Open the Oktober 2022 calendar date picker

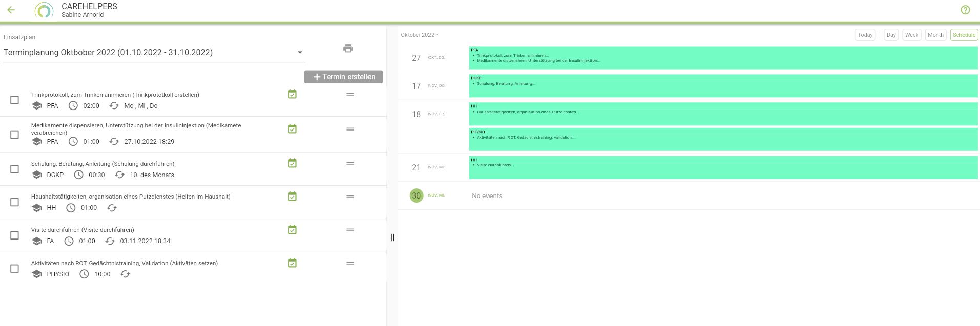(419, 35)
